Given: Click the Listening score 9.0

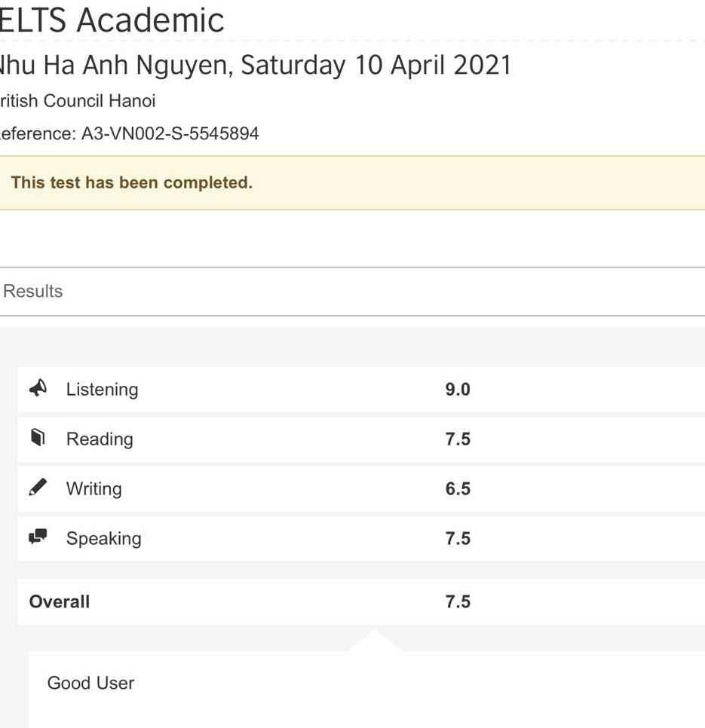Looking at the screenshot, I should 458,390.
